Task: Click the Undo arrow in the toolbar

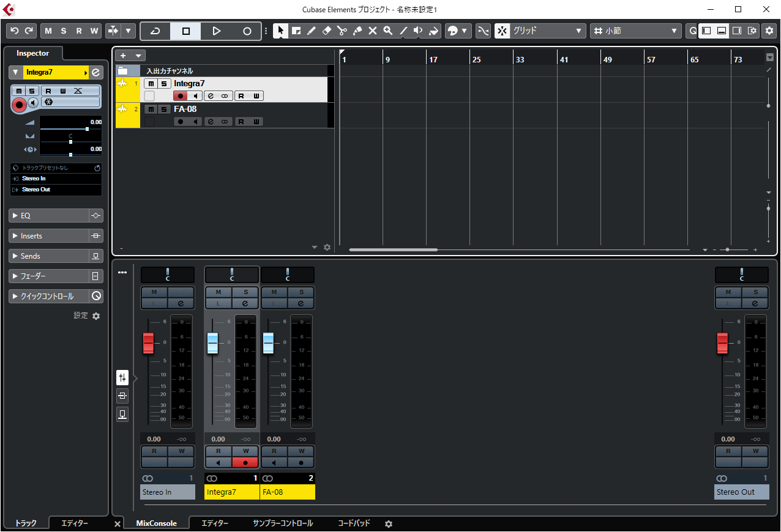Action: (x=14, y=31)
